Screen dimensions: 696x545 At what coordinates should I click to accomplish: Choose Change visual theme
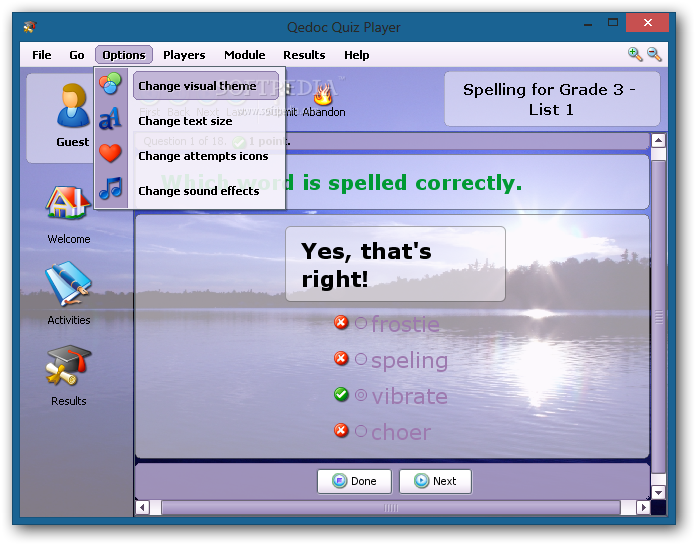tap(206, 86)
